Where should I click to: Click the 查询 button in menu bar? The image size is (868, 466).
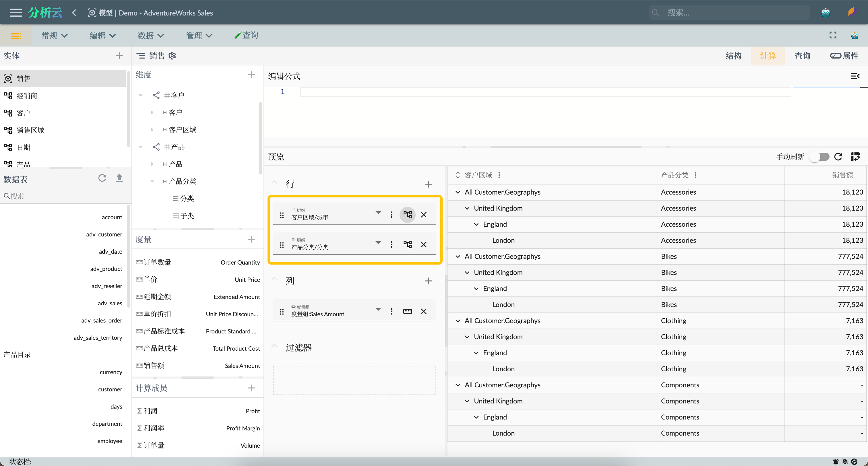click(x=246, y=35)
